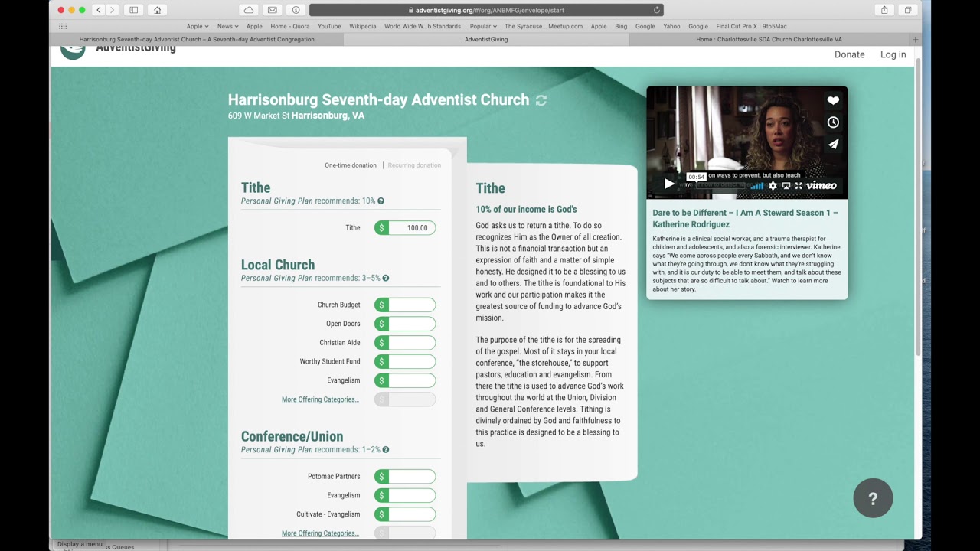Click the Tithe amount field
This screenshot has width=980, height=551.
pyautogui.click(x=405, y=227)
